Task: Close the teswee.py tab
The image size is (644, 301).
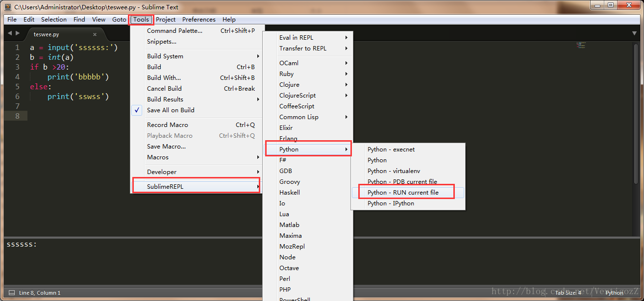Action: click(x=95, y=34)
